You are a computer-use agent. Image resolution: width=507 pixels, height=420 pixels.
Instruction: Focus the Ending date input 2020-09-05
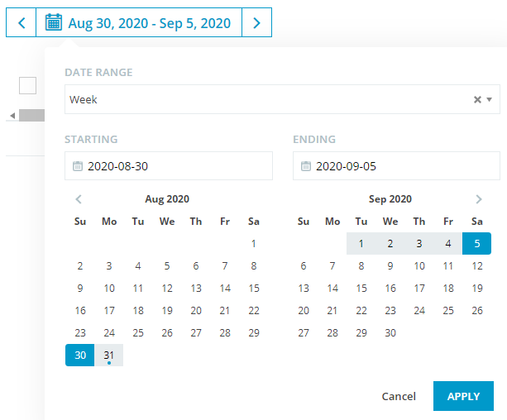click(x=396, y=166)
